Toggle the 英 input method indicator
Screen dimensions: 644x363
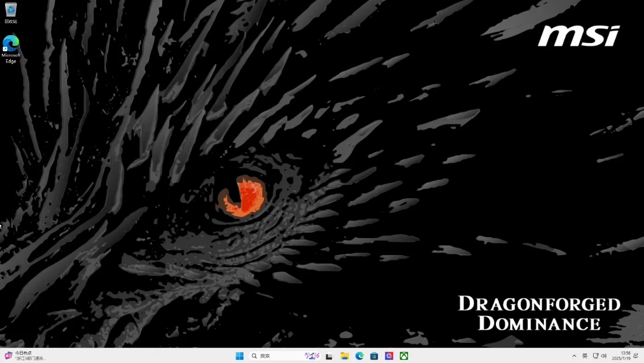tap(585, 356)
